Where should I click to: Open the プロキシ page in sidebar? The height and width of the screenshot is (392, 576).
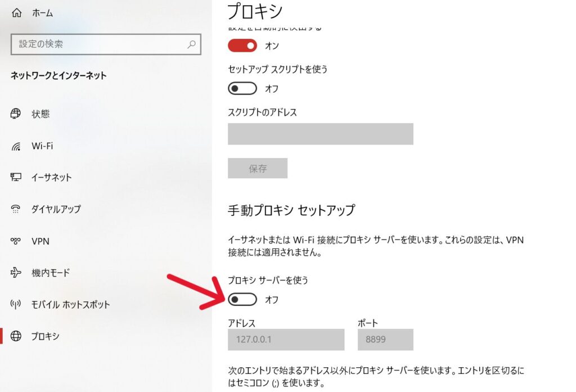[x=45, y=336]
